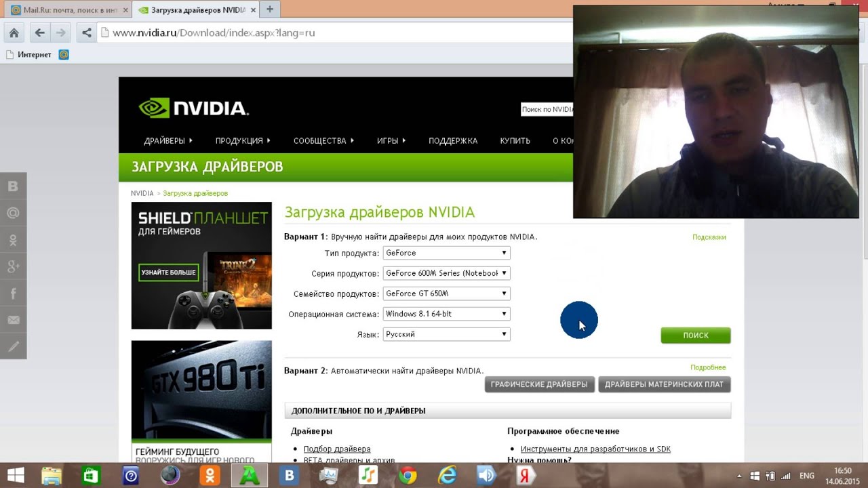This screenshot has width=868, height=488.
Task: Click the green ПОИСК button
Action: click(x=696, y=335)
